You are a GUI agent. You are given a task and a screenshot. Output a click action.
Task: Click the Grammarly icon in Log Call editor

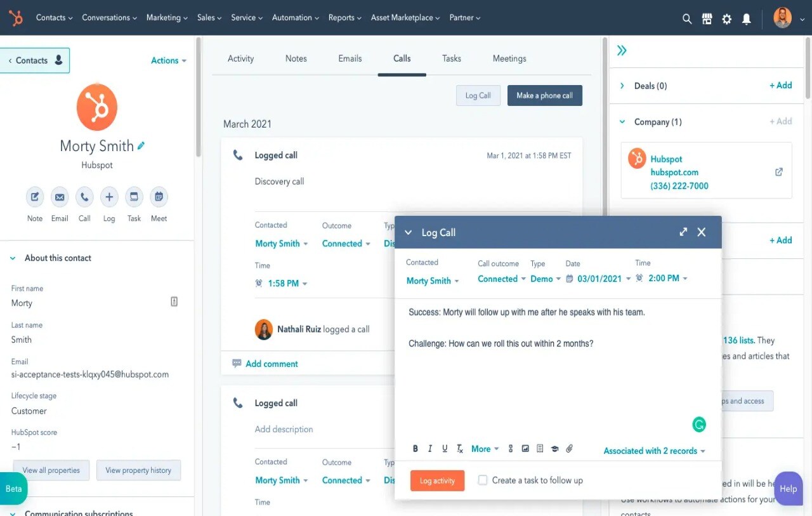tap(699, 425)
